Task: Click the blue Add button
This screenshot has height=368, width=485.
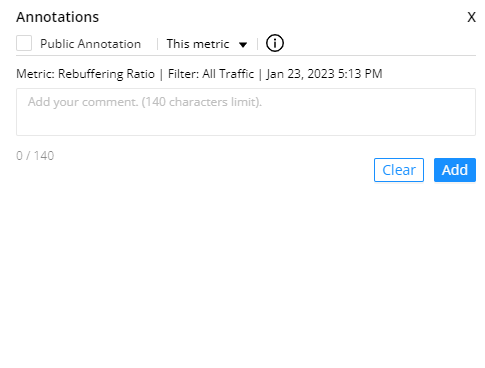Action: coord(455,170)
